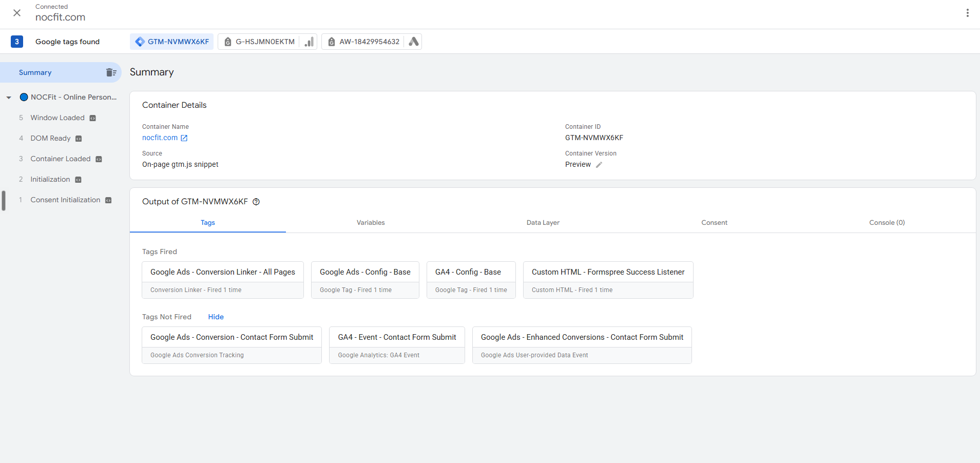Close the Tag Assistant debug view
980x463 pixels.
pyautogui.click(x=17, y=13)
